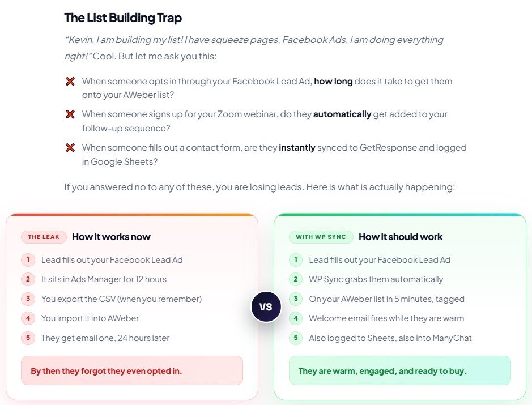The height and width of the screenshot is (405, 532).
Task: Click the 'How it should work' title
Action: coord(401,237)
